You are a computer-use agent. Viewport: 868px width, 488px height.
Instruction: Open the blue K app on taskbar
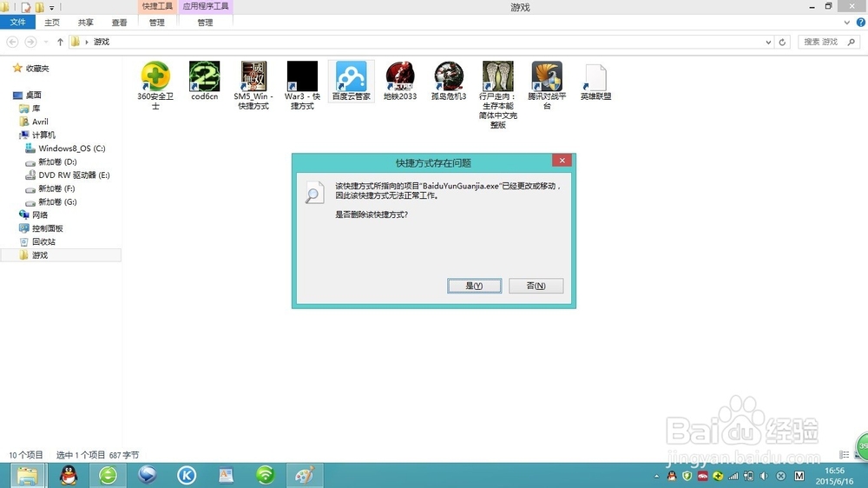click(187, 475)
